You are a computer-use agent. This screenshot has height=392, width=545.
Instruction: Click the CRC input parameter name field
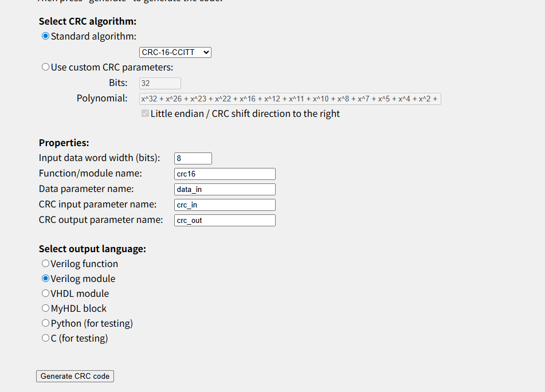point(225,205)
